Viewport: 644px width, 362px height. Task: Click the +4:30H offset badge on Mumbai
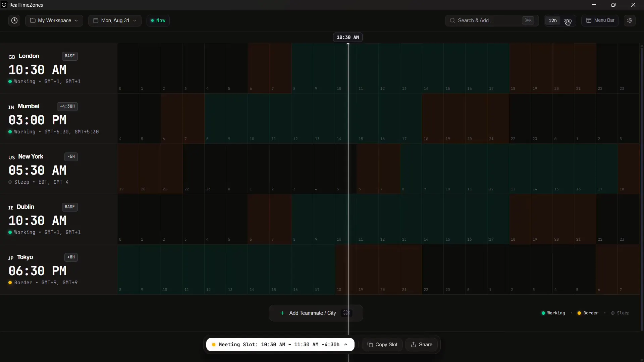pos(67,106)
